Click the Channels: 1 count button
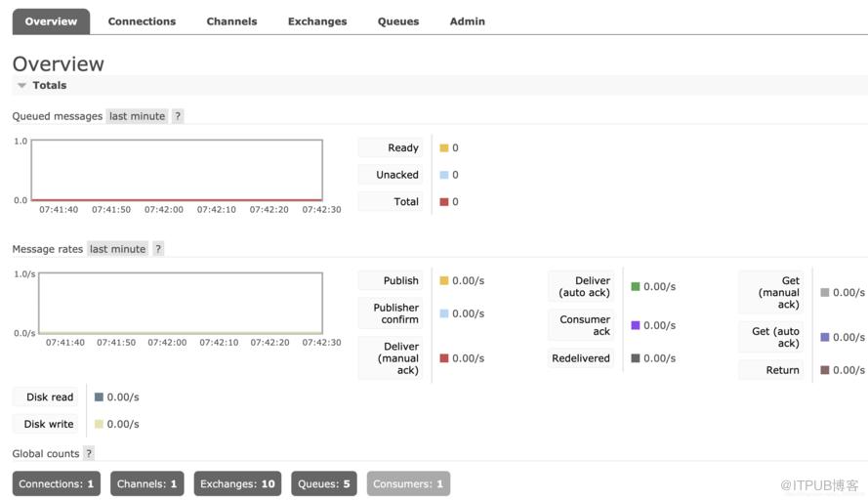The width and height of the screenshot is (868, 500). [146, 483]
